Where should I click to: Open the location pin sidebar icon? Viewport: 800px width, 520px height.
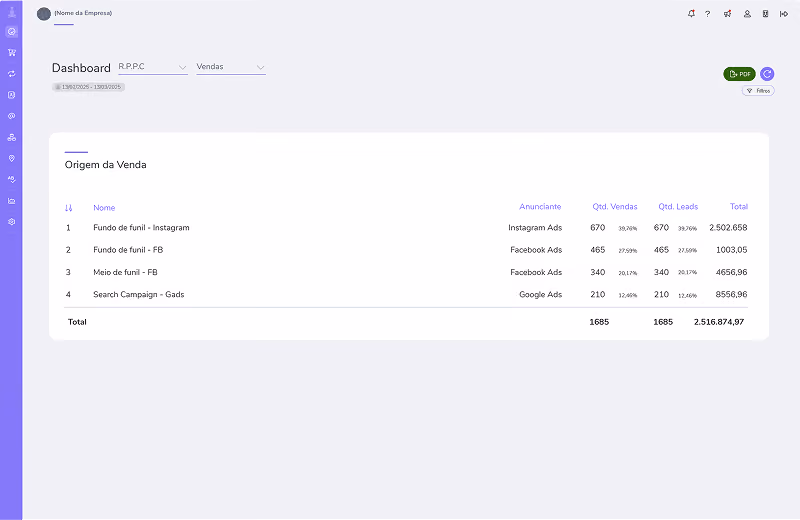click(12, 159)
